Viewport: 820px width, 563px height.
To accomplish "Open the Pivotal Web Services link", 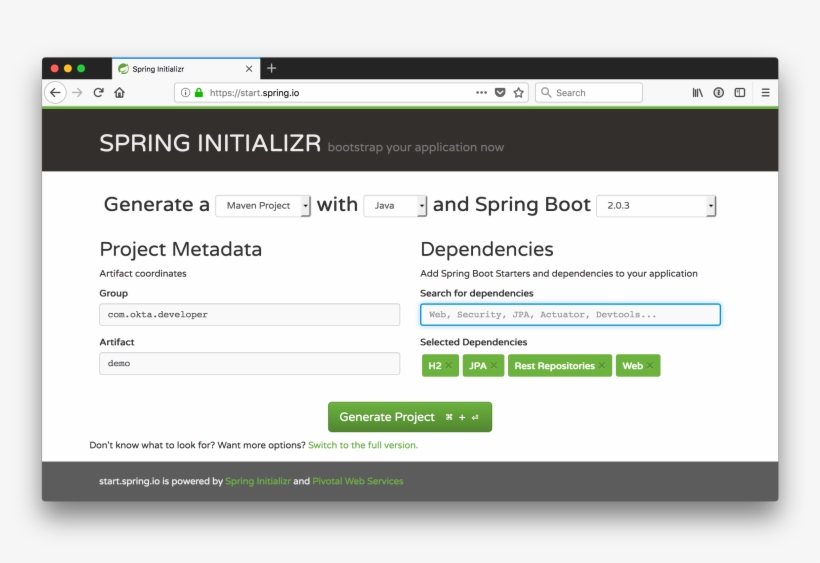I will [x=358, y=481].
